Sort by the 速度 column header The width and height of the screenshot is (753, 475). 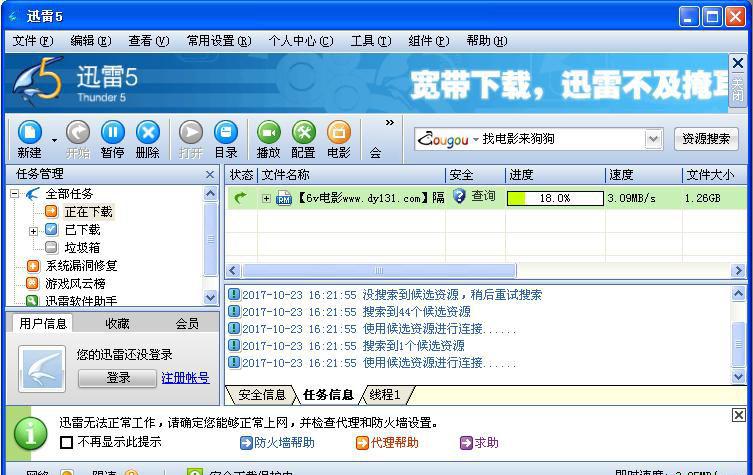(x=644, y=175)
